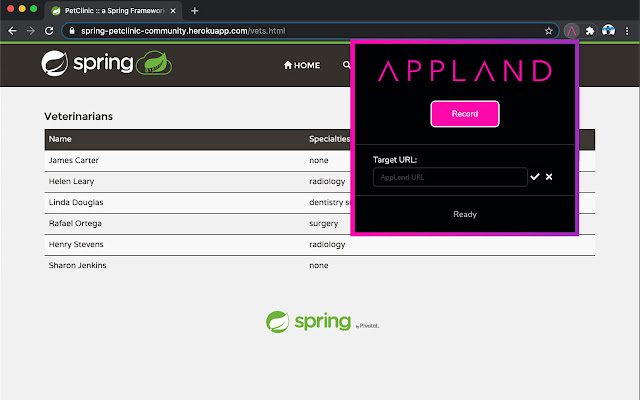Select the James Carter row name
Viewport: 640px width, 400px height.
click(x=74, y=160)
